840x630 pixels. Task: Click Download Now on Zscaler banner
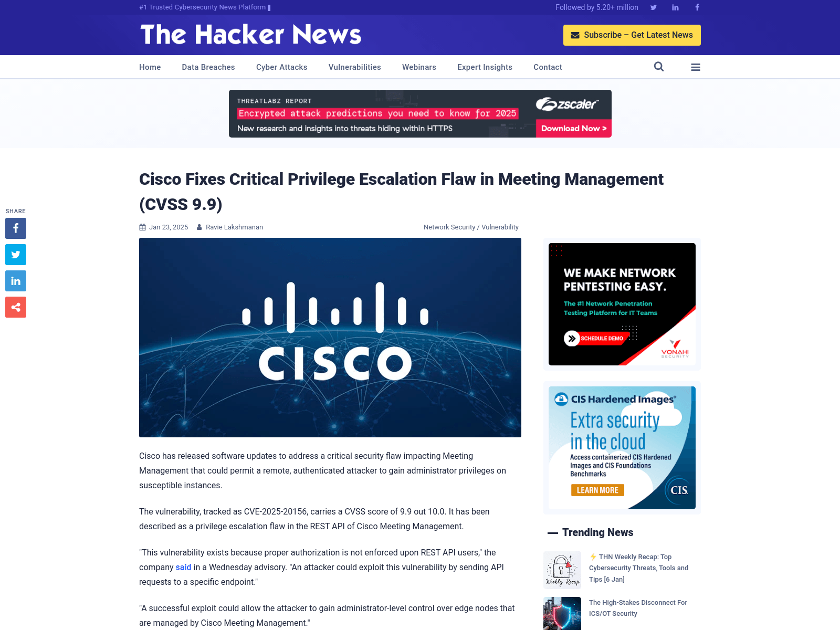tap(574, 129)
